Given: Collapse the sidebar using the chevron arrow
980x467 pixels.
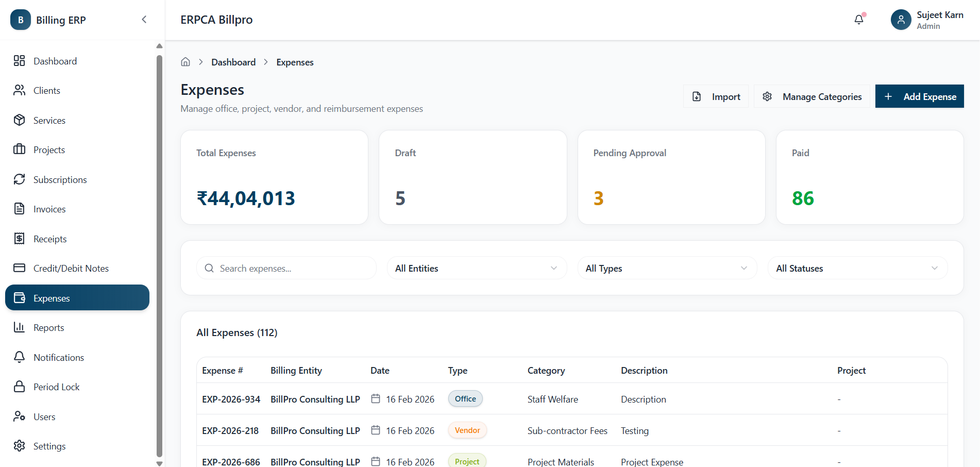Looking at the screenshot, I should coord(144,20).
